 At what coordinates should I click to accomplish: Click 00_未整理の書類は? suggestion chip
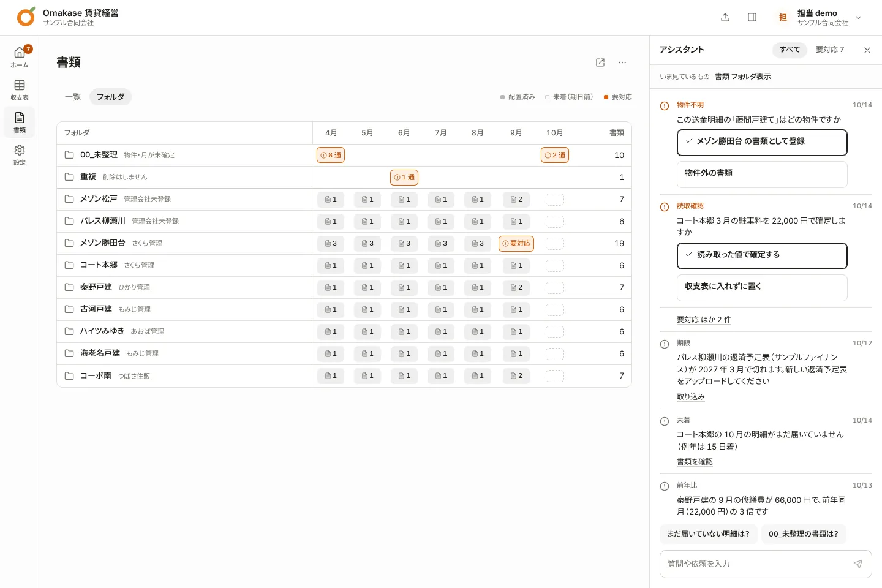click(x=804, y=534)
